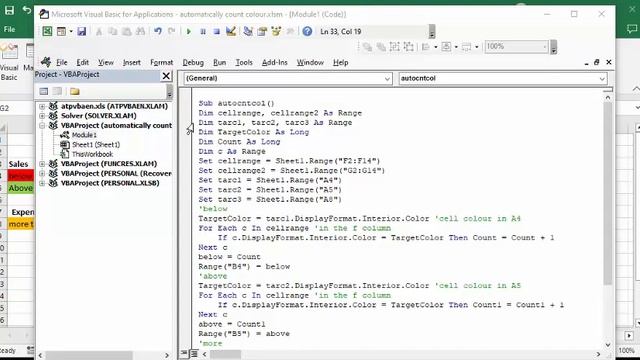Open the Excel File tab behind the editor
This screenshot has width=640, height=360.
[9, 29]
